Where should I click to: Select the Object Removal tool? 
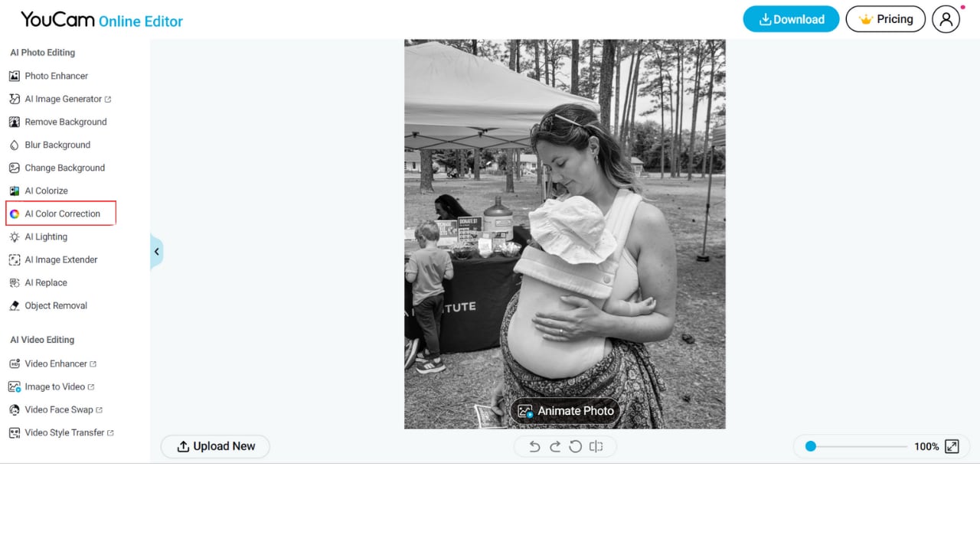coord(56,305)
